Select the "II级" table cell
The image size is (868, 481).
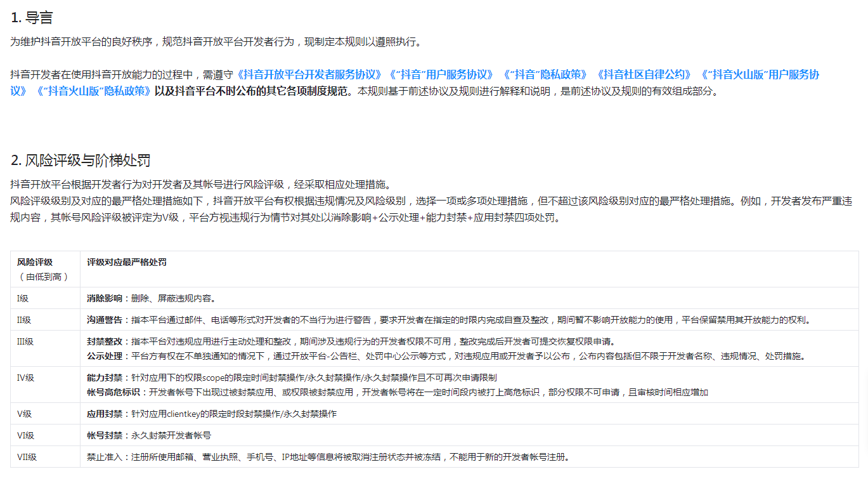pos(45,319)
